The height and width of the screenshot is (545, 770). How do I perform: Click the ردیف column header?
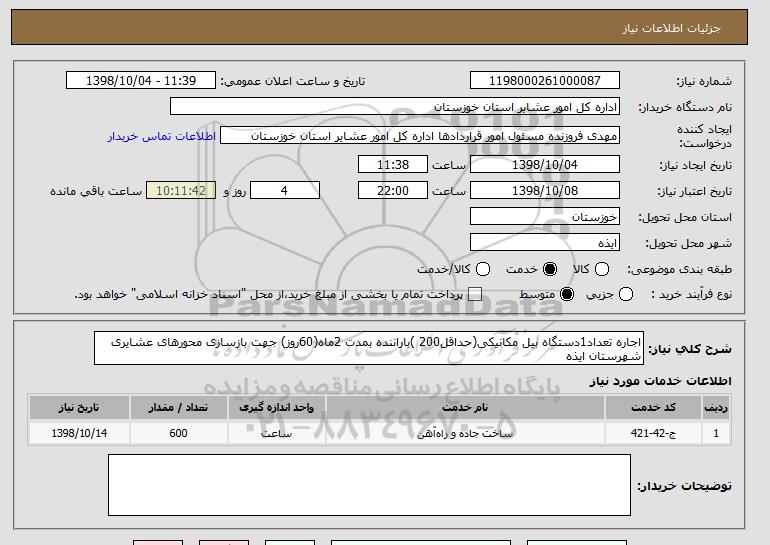pyautogui.click(x=716, y=408)
